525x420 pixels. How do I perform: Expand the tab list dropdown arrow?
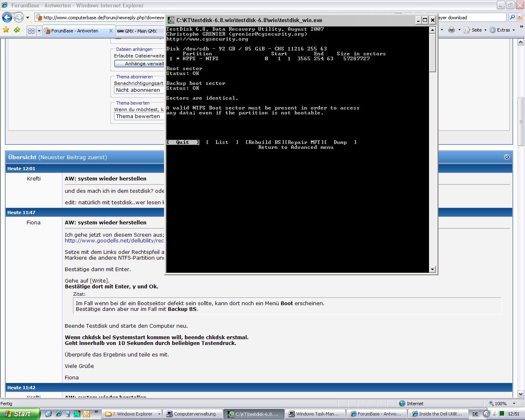tap(39, 31)
